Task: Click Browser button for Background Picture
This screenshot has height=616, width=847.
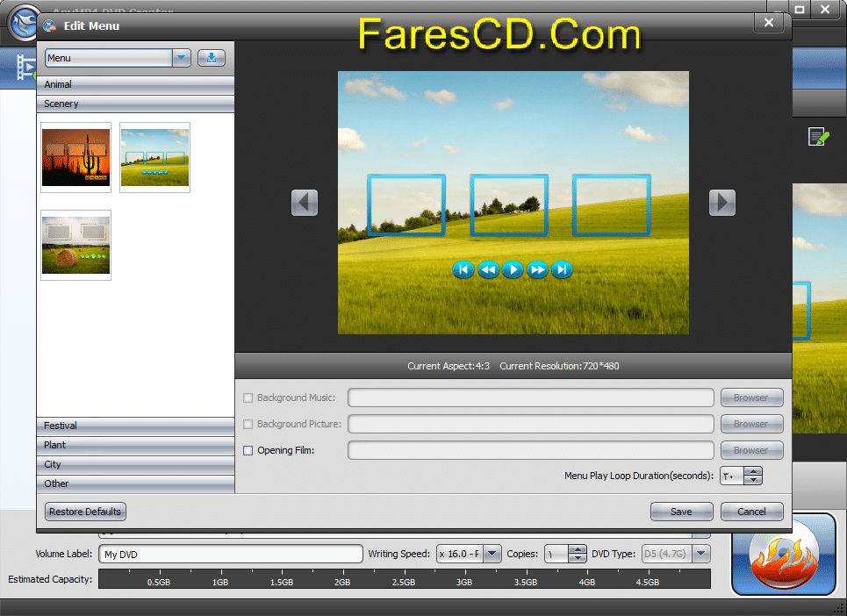Action: (x=752, y=424)
